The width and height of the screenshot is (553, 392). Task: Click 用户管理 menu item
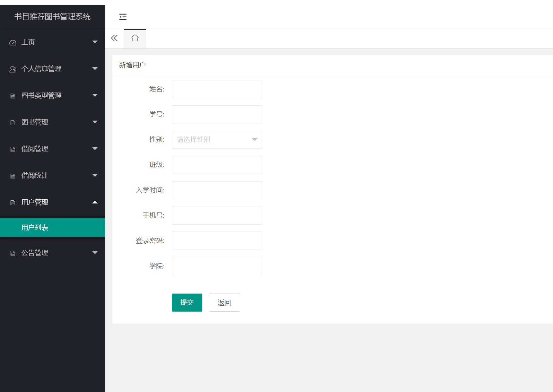(52, 202)
